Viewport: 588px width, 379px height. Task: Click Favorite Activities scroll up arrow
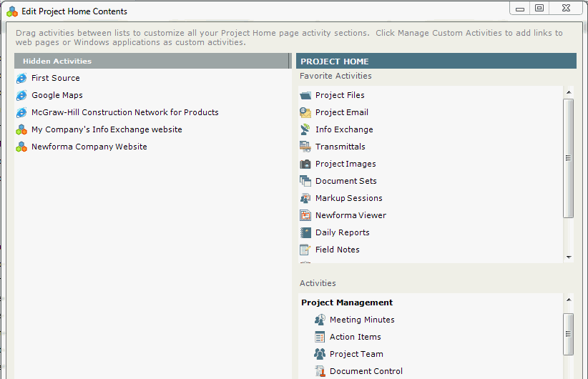tap(569, 92)
